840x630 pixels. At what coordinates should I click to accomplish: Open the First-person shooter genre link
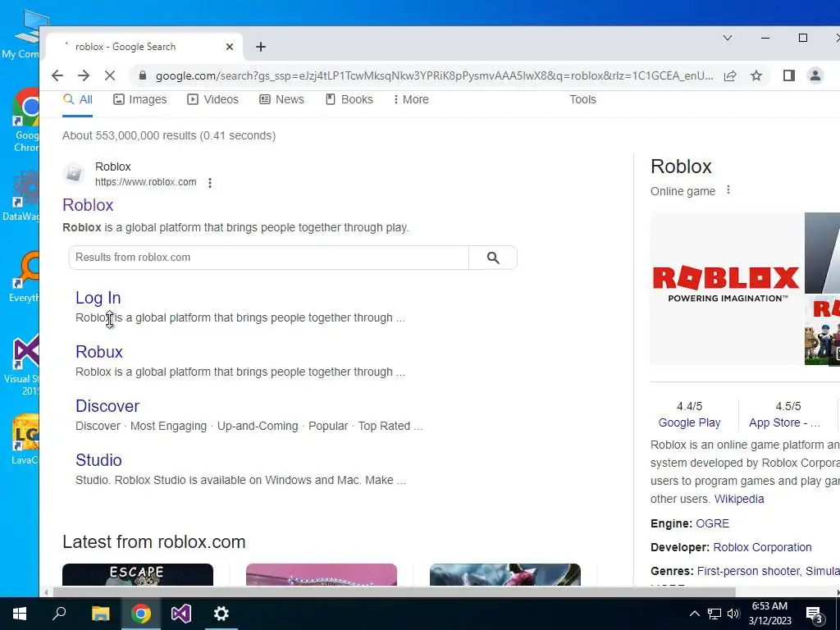coord(746,571)
